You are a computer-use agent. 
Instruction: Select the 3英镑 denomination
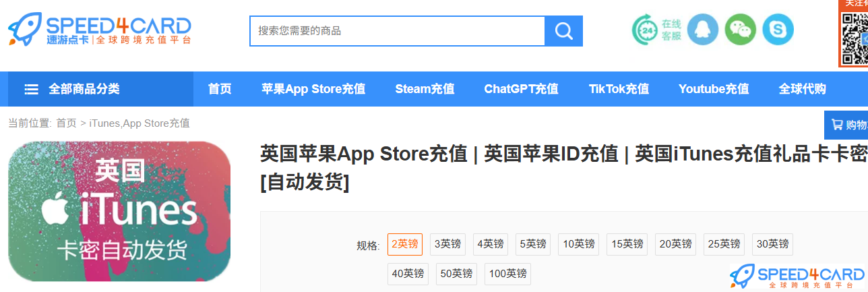click(447, 244)
